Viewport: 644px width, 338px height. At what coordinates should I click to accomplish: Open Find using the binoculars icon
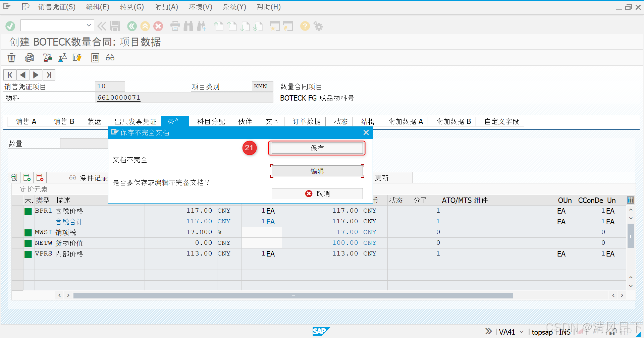189,26
